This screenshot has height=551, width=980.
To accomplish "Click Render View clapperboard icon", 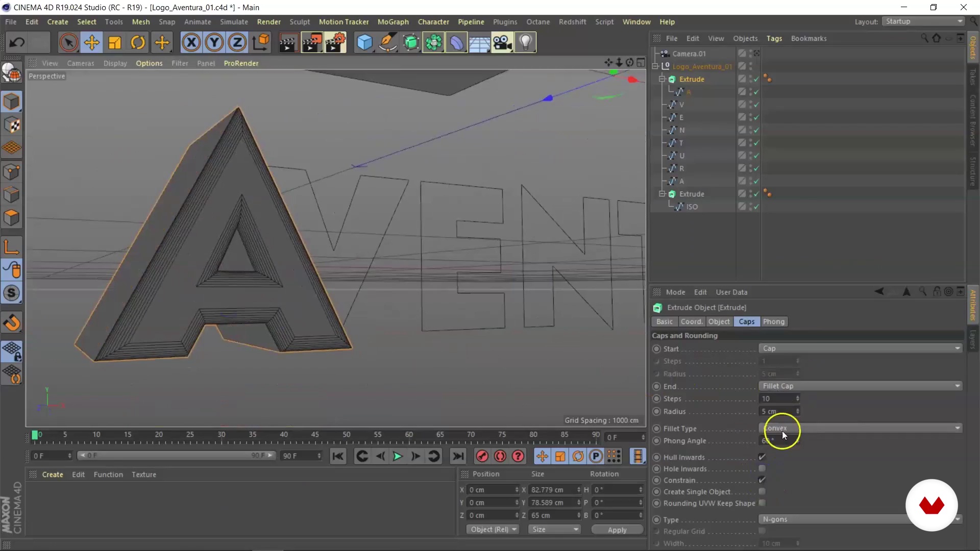I will pyautogui.click(x=288, y=42).
